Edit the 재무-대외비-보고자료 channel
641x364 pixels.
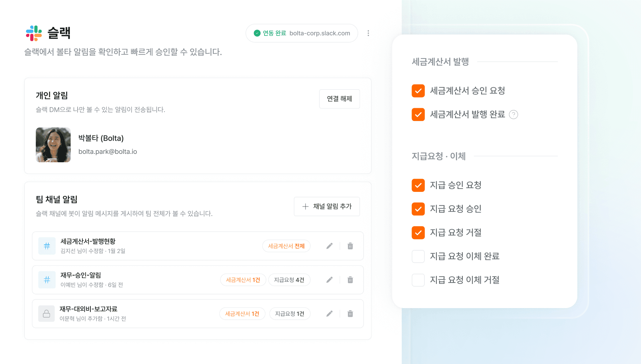(x=330, y=314)
